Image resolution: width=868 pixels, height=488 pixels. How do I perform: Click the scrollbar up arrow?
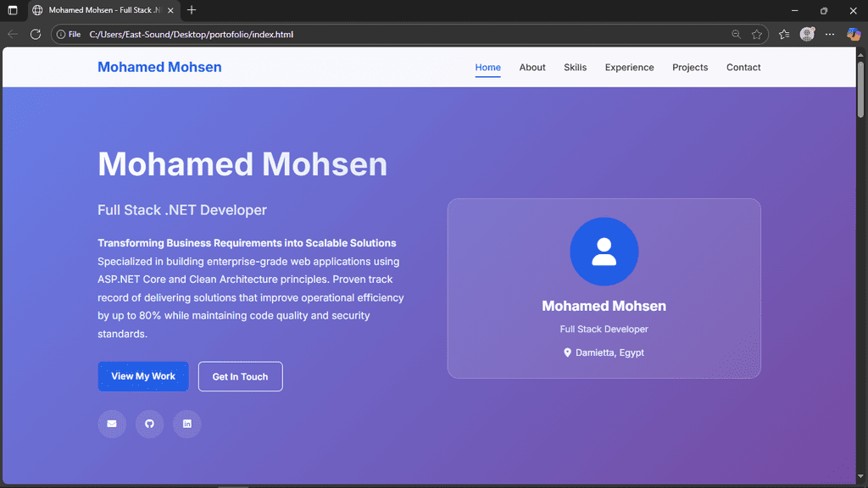point(860,54)
